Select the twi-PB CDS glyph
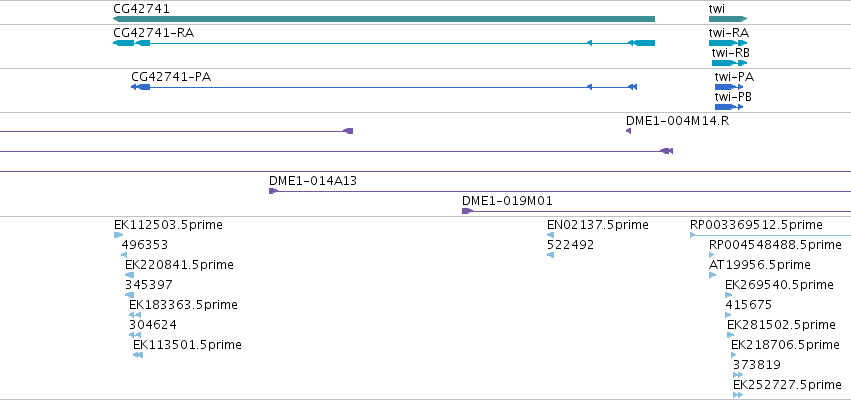The width and height of the screenshot is (851, 400). click(x=729, y=107)
